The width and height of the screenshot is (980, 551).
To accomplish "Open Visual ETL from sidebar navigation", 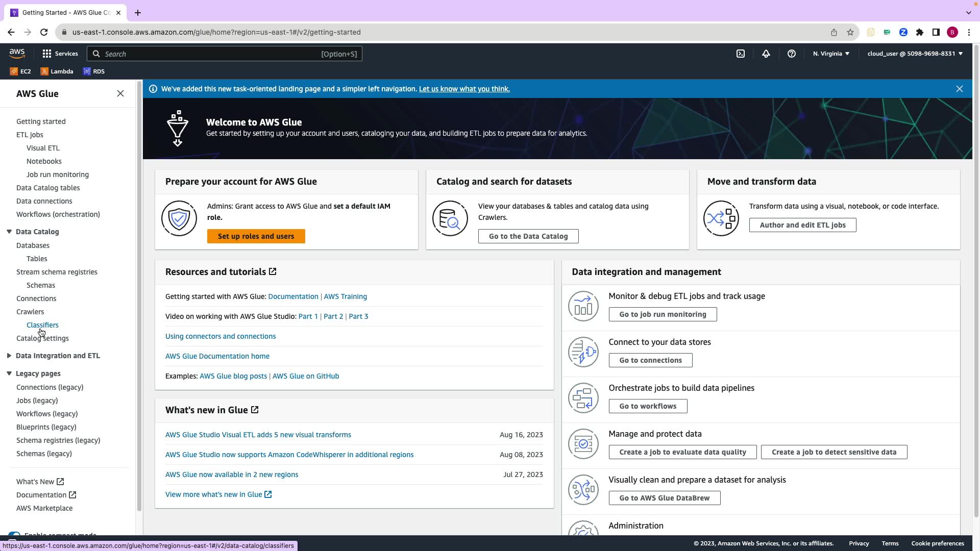I will (43, 148).
